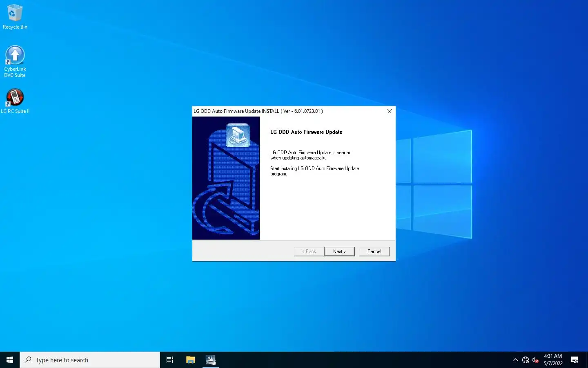Screen dimensions: 588x368
Task: Open the Action Center notifications icon
Action: (575, 360)
